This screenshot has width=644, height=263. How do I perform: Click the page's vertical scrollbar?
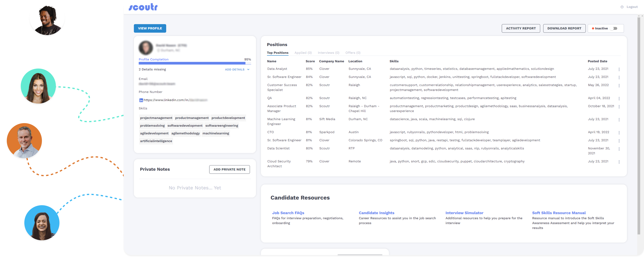pyautogui.click(x=638, y=125)
